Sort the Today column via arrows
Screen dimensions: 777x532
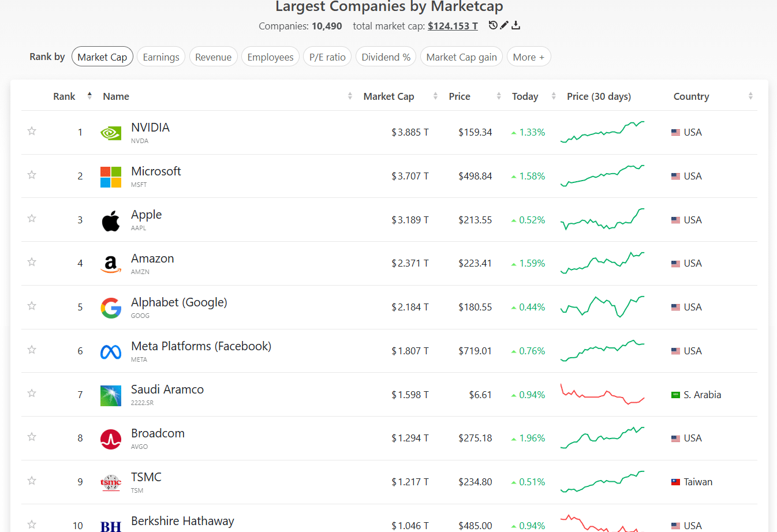(554, 96)
